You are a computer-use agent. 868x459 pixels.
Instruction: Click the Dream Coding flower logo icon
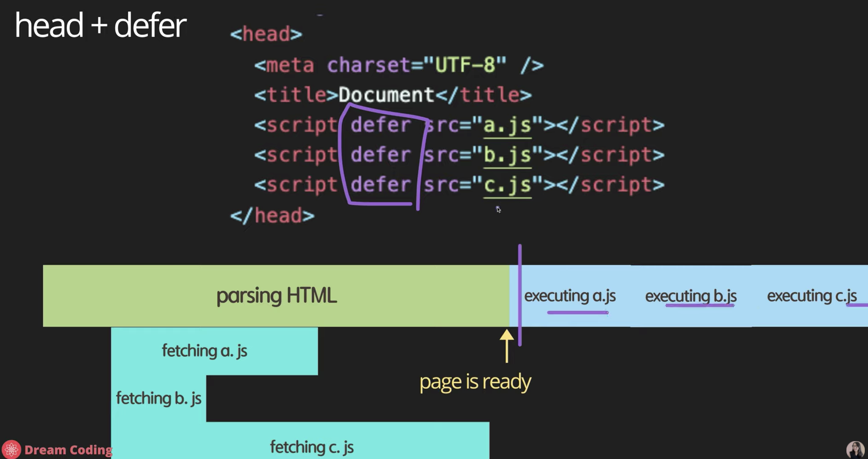tap(11, 449)
